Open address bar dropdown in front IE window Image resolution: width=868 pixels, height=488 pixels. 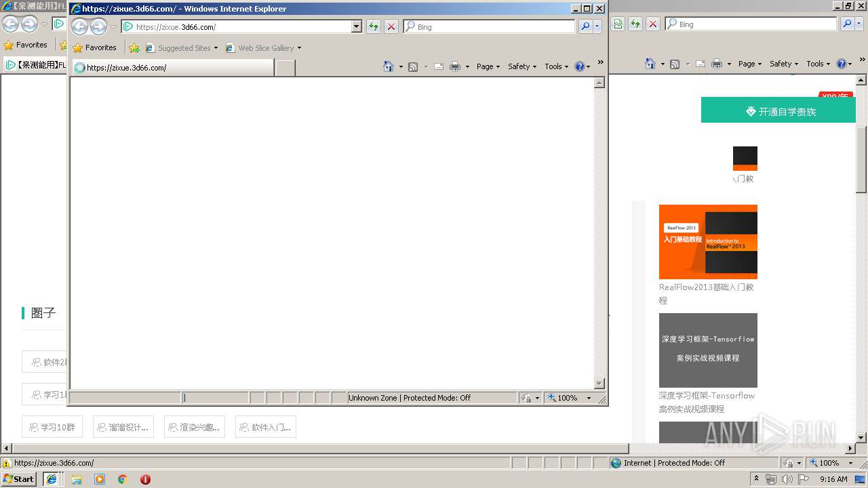(x=357, y=26)
